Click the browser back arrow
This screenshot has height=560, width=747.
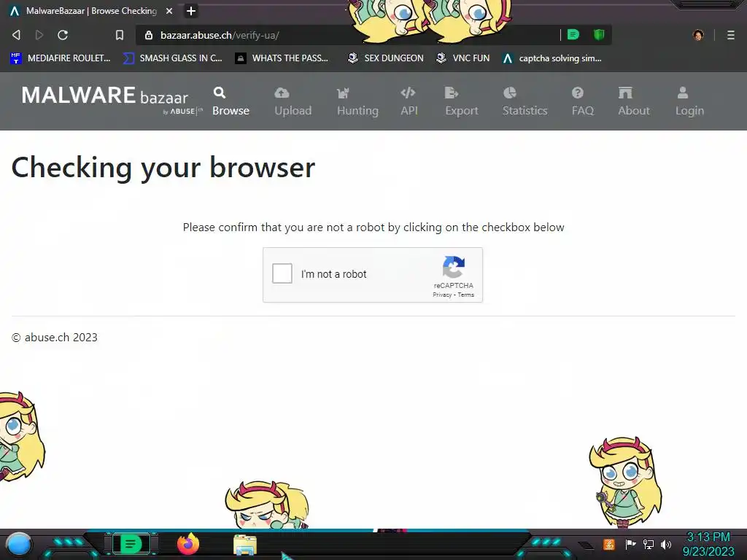16,35
